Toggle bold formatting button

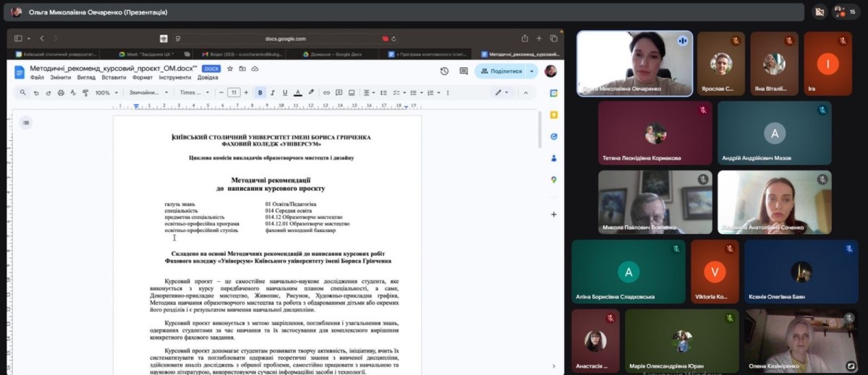click(x=260, y=92)
